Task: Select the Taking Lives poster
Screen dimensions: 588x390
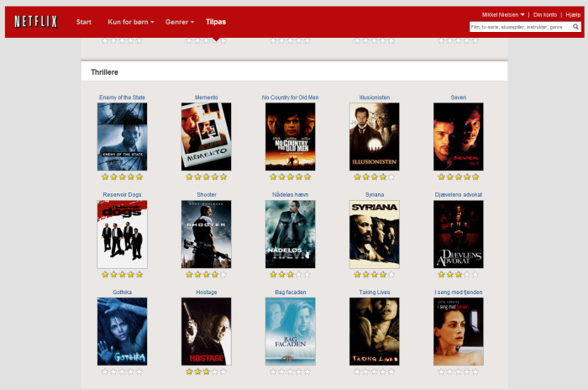Action: pos(375,331)
